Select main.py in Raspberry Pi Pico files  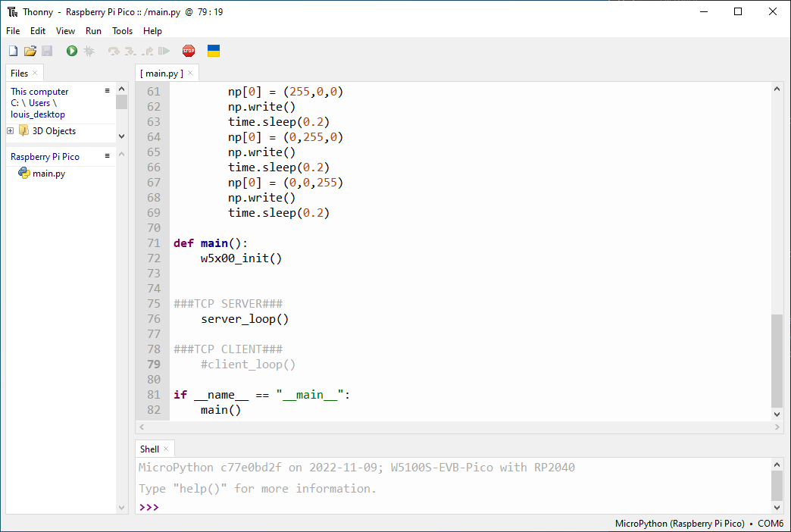pyautogui.click(x=49, y=173)
